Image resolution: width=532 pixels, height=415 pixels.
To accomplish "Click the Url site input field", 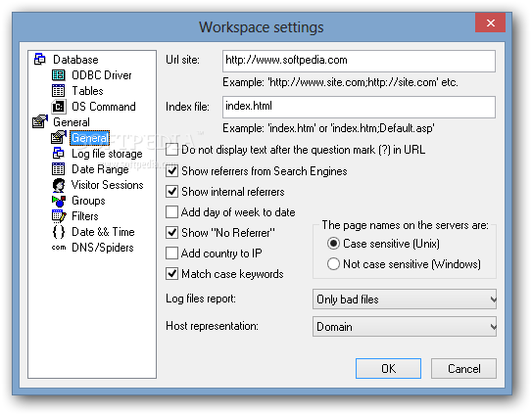I will point(359,61).
